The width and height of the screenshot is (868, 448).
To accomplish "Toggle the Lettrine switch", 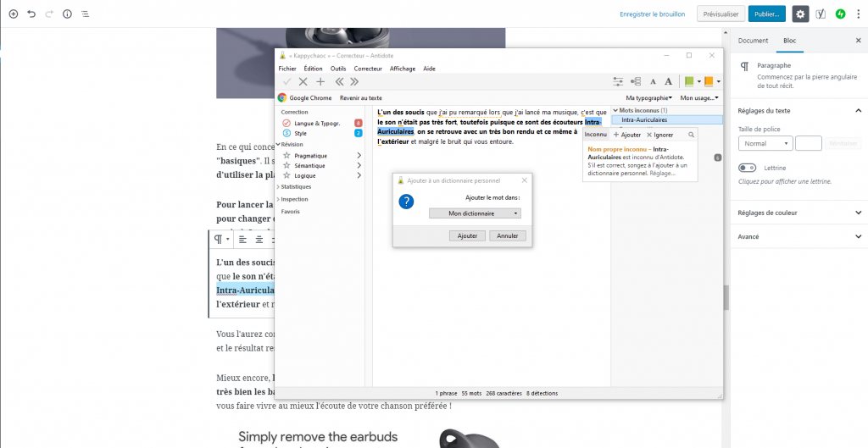I will [x=748, y=168].
